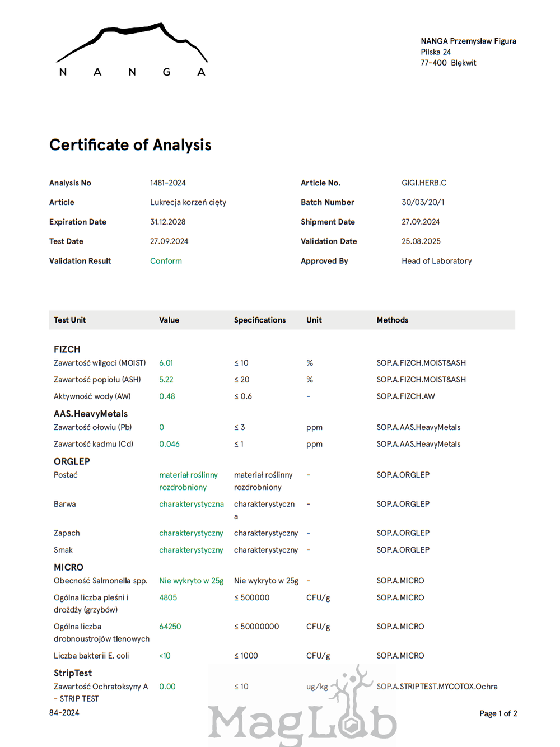Click the ORGLEP section heading
Image resolution: width=560 pixels, height=747 pixels.
[x=72, y=461]
